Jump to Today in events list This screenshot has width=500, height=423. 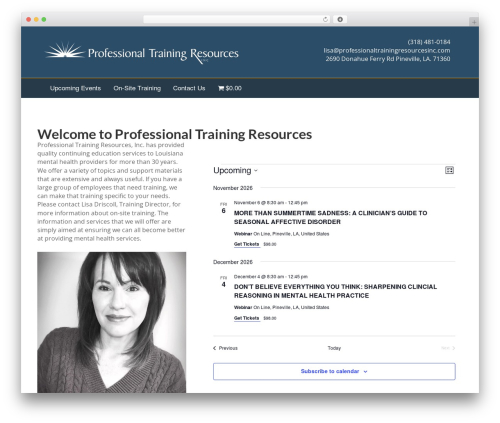[334, 348]
